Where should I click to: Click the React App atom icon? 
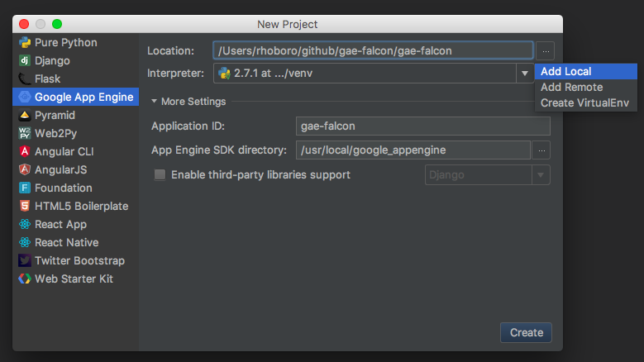[x=25, y=224]
